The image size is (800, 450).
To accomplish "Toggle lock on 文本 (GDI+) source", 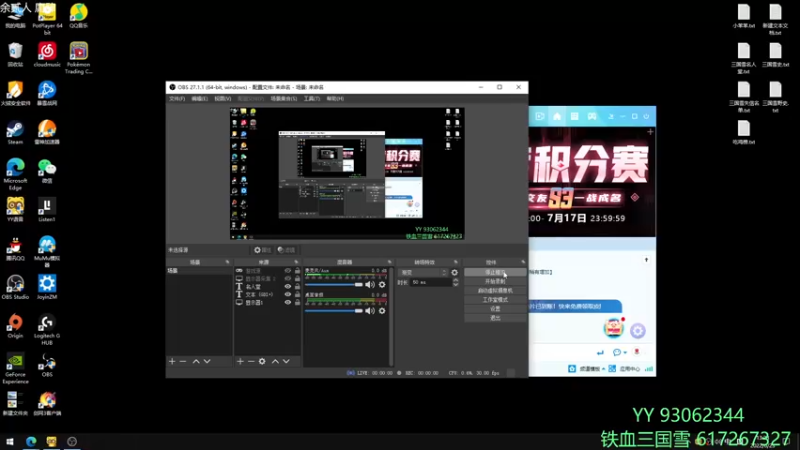I will (x=297, y=294).
